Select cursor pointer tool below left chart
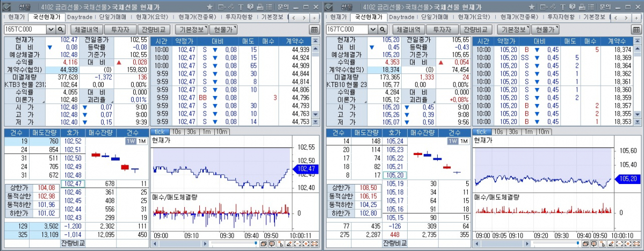This screenshot has width=644, height=251. pyautogui.click(x=280, y=243)
